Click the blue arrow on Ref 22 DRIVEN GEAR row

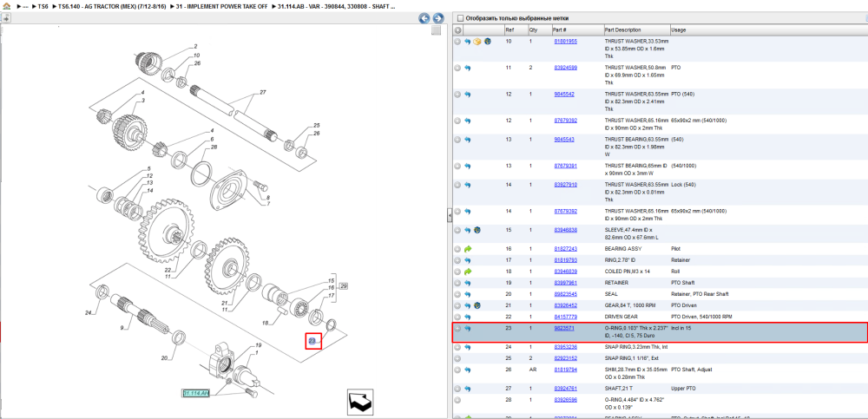pos(468,317)
